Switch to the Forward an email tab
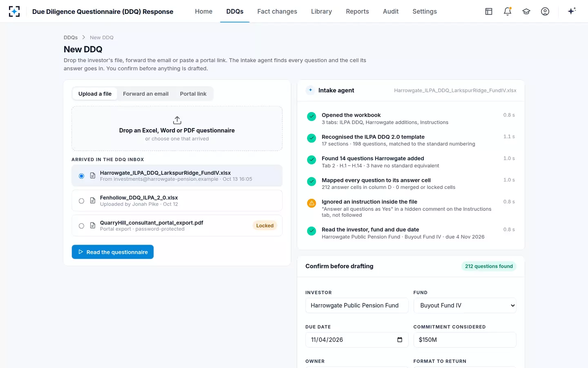 point(146,94)
